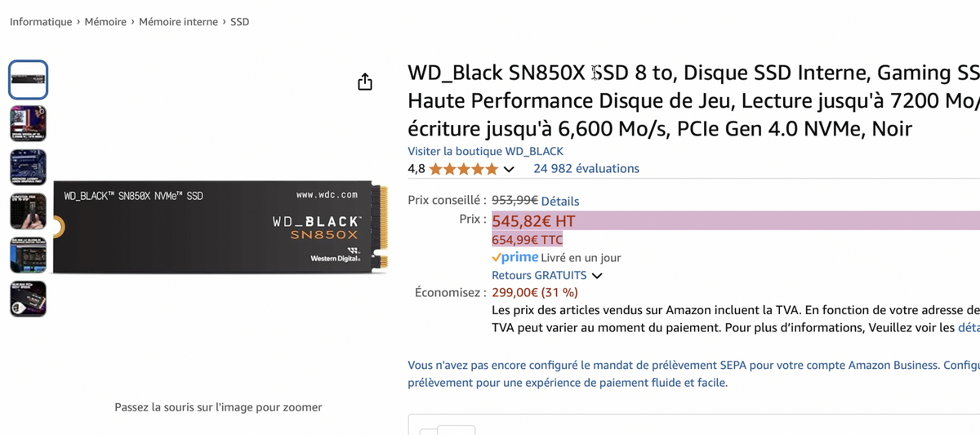Select the sixth product thumbnail
Screen dimensions: 980x435
point(28,299)
